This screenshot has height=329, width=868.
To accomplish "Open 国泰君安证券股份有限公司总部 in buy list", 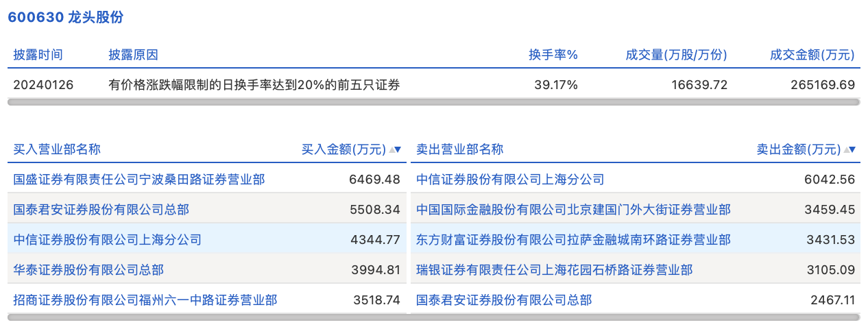I will click(101, 210).
